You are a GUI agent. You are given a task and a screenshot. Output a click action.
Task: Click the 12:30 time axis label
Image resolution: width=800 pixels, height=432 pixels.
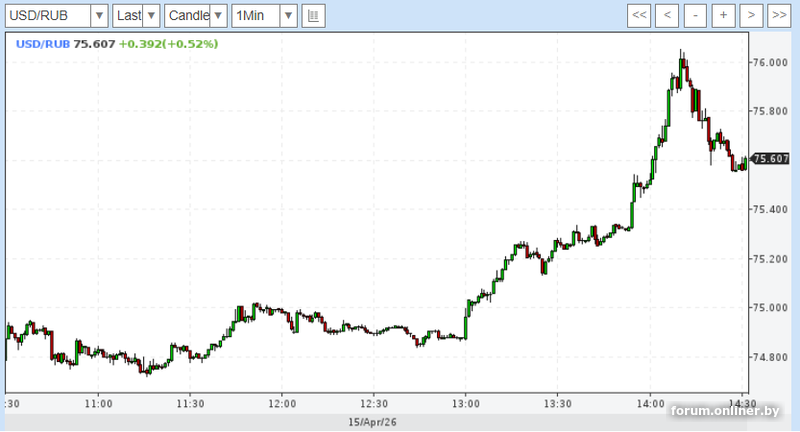click(374, 404)
